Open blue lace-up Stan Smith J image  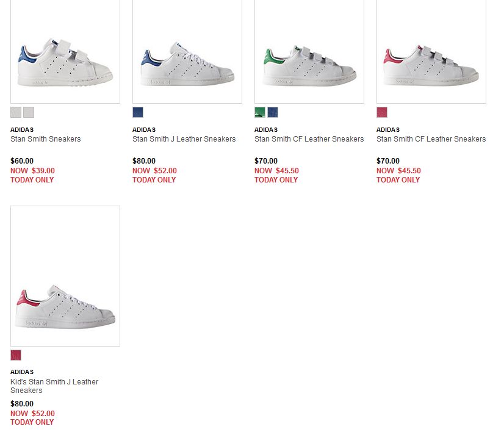pos(187,51)
